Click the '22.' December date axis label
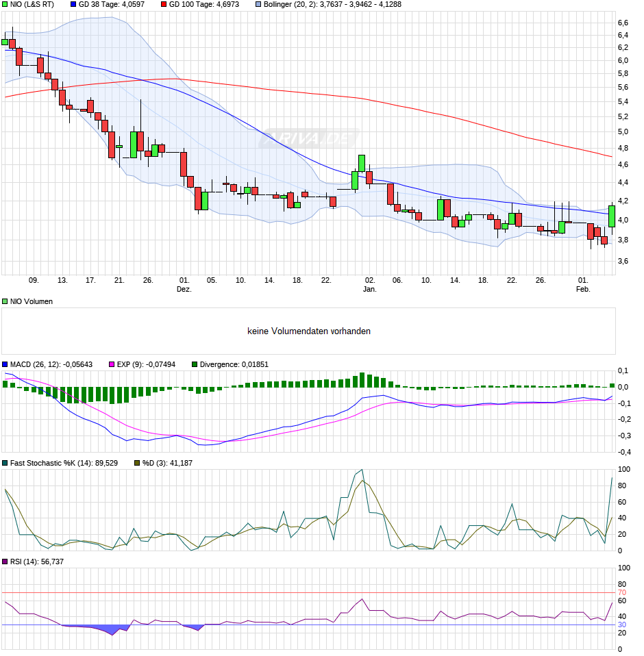Image resolution: width=644 pixels, height=656 pixels. tap(326, 280)
